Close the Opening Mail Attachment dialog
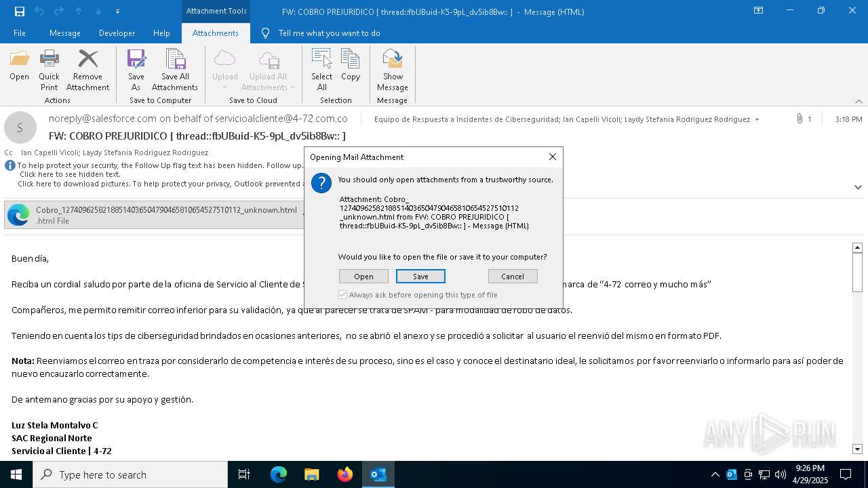The height and width of the screenshot is (488, 868). tap(553, 157)
